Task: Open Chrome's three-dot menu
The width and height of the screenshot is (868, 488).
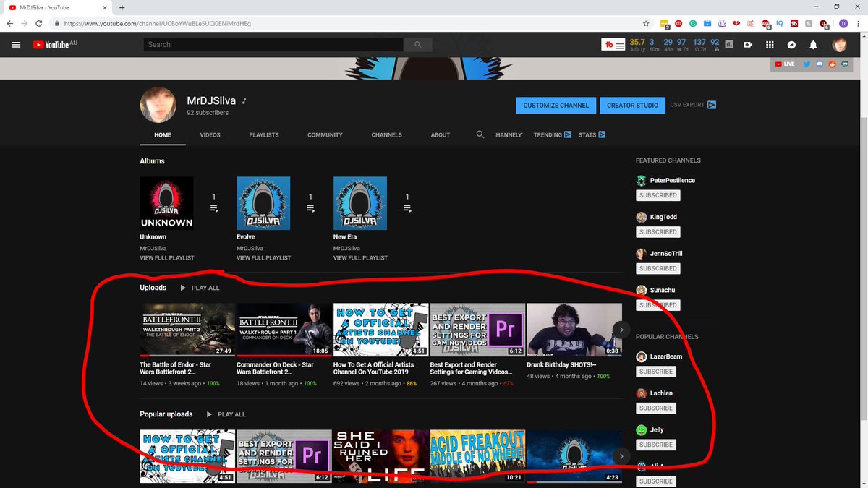Action: click(x=858, y=23)
